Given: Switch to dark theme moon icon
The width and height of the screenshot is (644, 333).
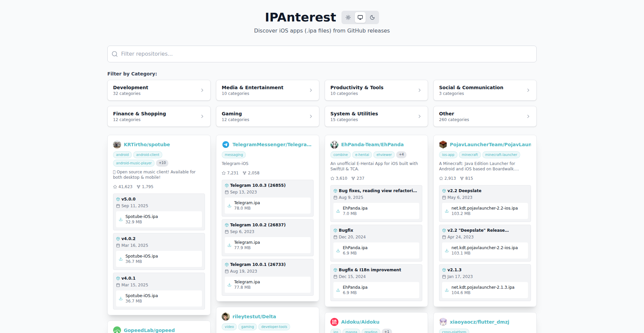Looking at the screenshot, I should [372, 17].
